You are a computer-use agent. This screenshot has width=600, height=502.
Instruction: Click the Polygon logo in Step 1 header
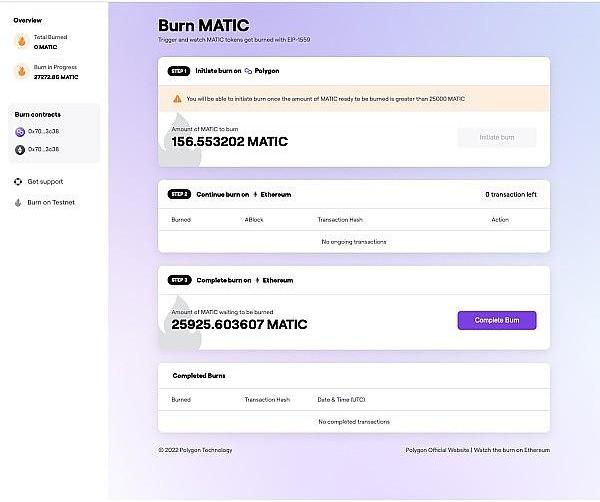(x=248, y=71)
